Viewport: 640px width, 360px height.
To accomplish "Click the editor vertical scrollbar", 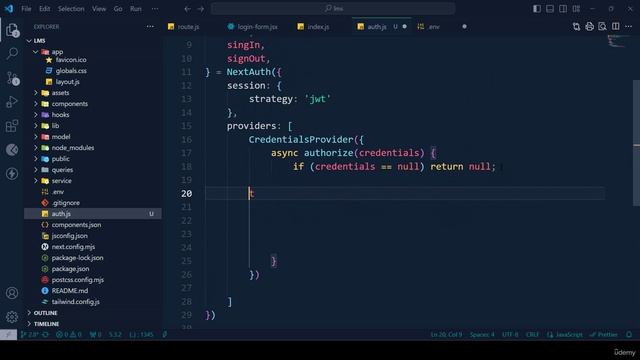I will [x=636, y=143].
